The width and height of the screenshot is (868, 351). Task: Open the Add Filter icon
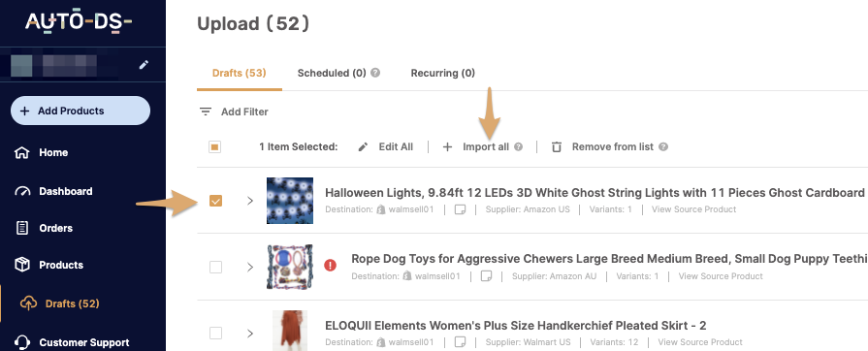tap(206, 112)
